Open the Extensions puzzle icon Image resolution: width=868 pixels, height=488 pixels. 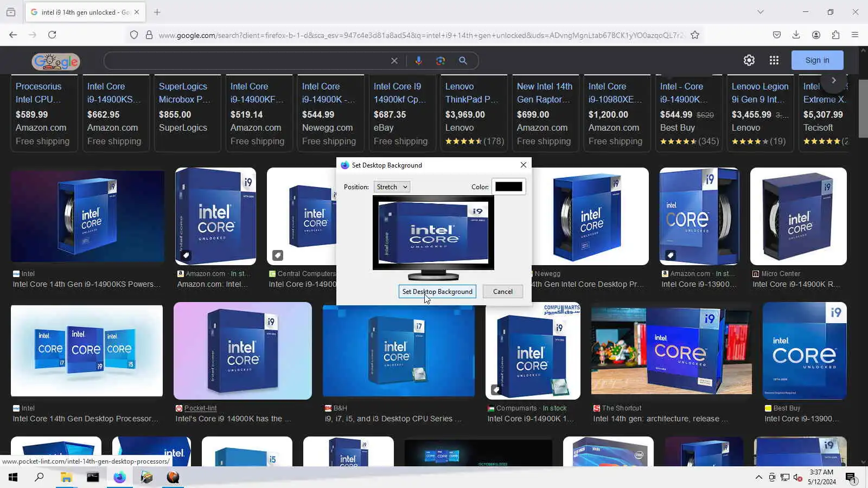pos(835,35)
